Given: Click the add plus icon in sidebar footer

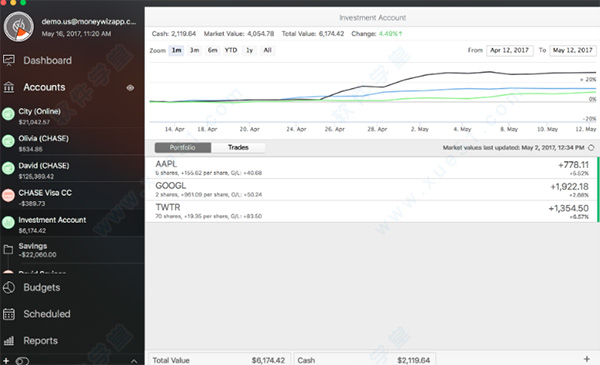Looking at the screenshot, I should coord(6,361).
